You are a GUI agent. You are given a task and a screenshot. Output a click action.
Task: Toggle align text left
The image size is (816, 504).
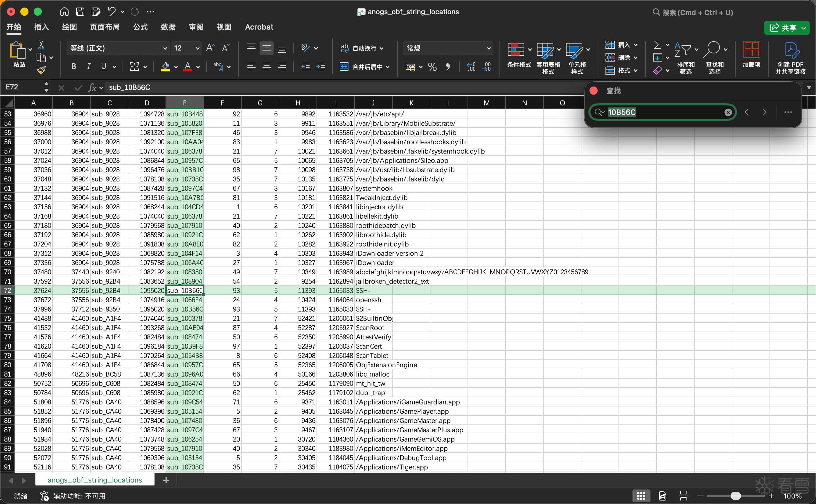tap(251, 67)
